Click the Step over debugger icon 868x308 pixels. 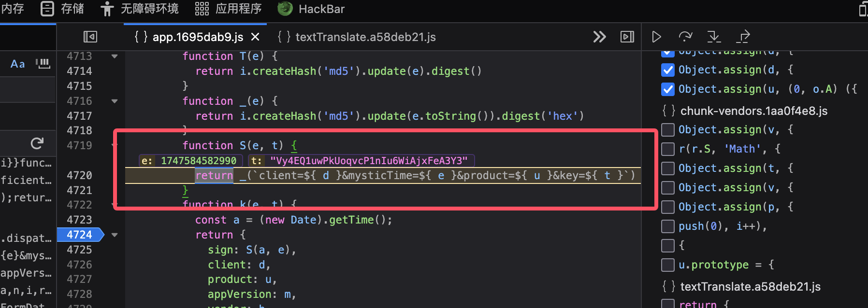(685, 37)
